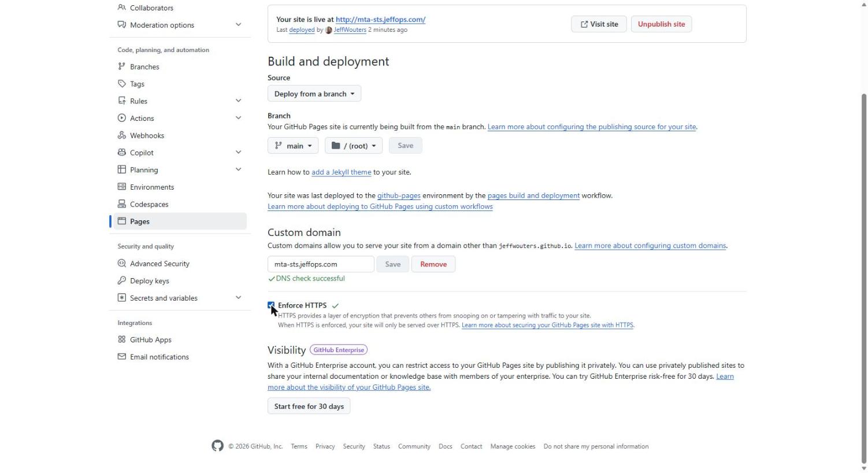Expand Secrets and variables chevron

238,298
